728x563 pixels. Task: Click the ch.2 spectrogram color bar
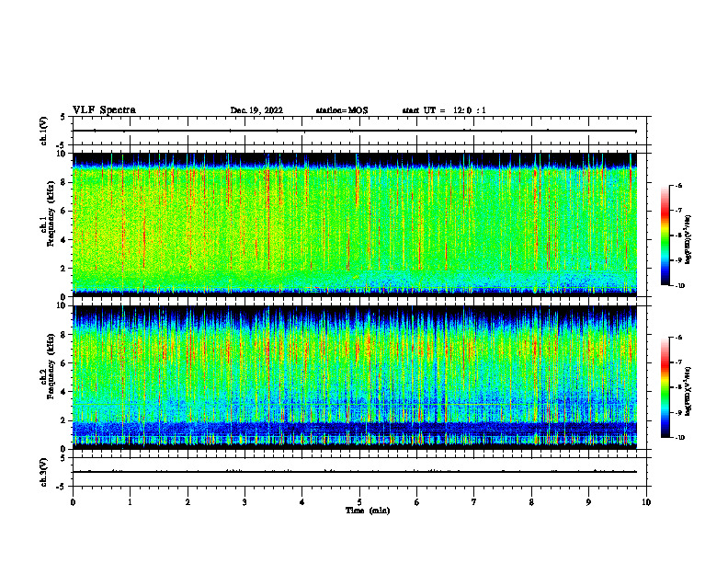665,387
